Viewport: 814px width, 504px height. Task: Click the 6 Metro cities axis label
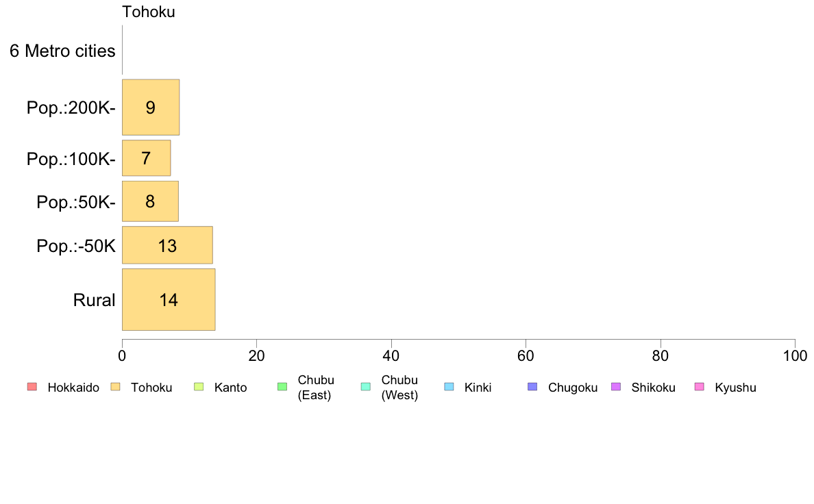click(62, 51)
